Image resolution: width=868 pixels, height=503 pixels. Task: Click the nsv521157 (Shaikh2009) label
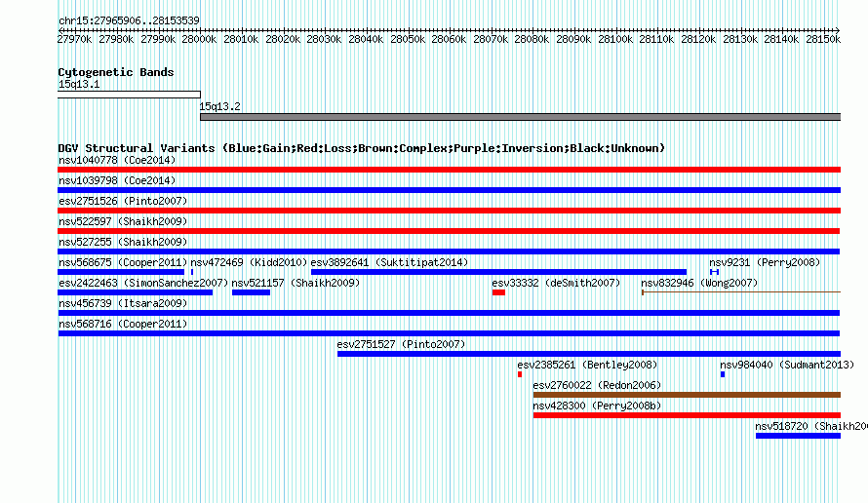tap(296, 283)
